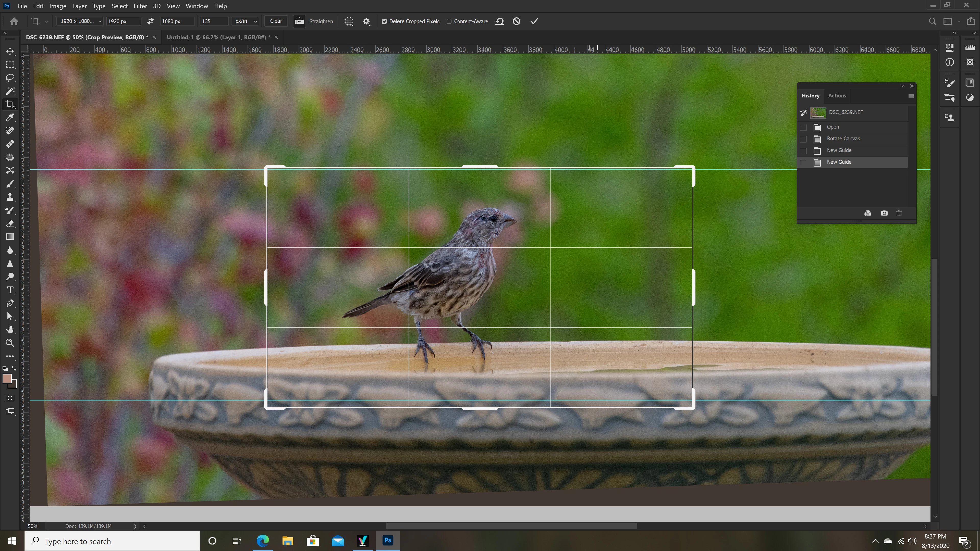Enable Content-Aware crop checkbox
The height and width of the screenshot is (551, 980).
pyautogui.click(x=449, y=21)
